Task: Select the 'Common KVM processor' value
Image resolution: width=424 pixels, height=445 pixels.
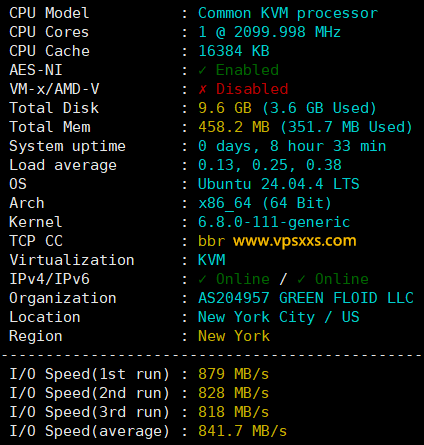Action: point(288,14)
